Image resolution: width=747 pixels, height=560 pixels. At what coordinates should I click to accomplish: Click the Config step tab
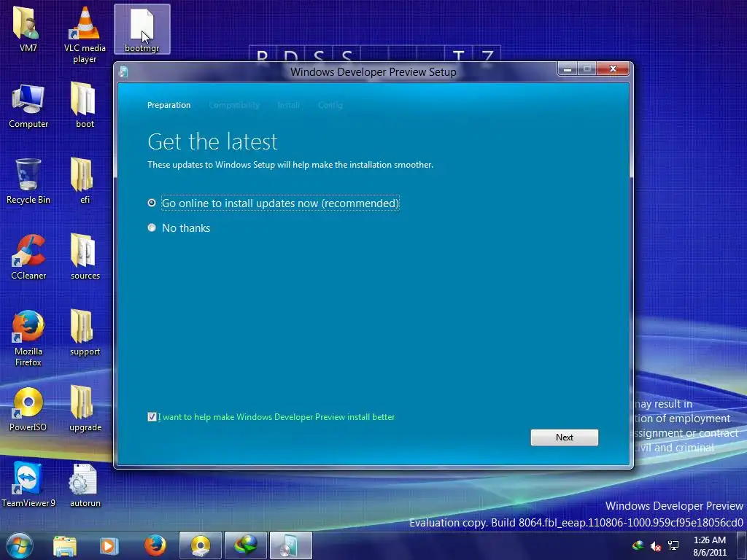click(x=330, y=105)
